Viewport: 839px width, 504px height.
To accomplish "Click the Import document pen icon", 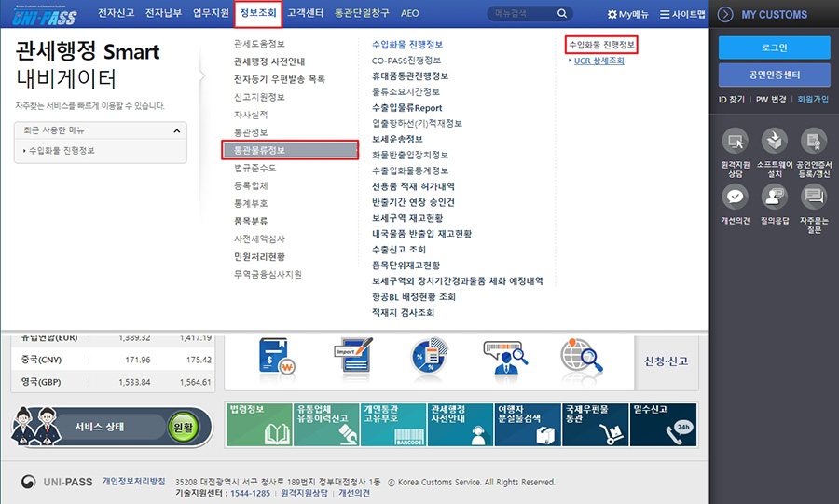I will (353, 355).
